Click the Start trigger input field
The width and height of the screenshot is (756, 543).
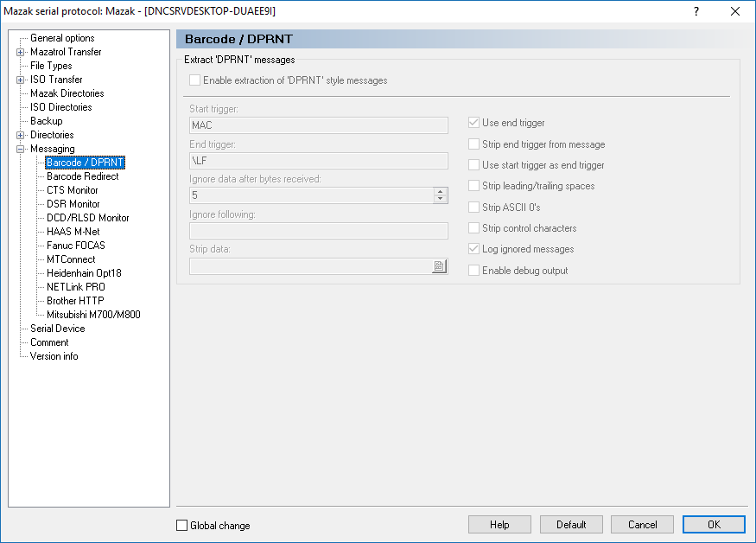(x=318, y=126)
